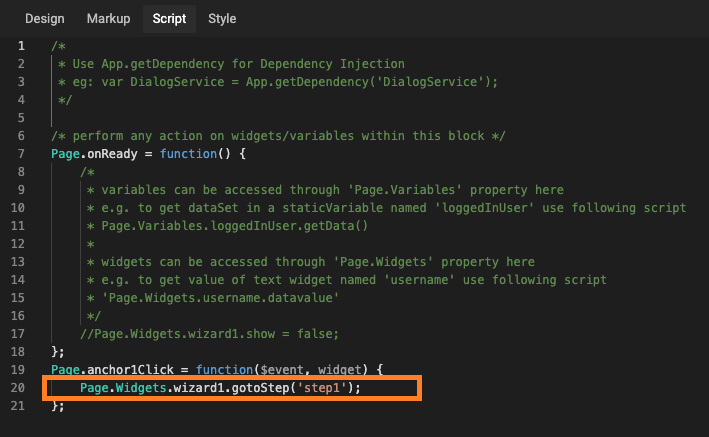Image resolution: width=709 pixels, height=437 pixels.
Task: Select the Script tab
Action: coord(169,19)
